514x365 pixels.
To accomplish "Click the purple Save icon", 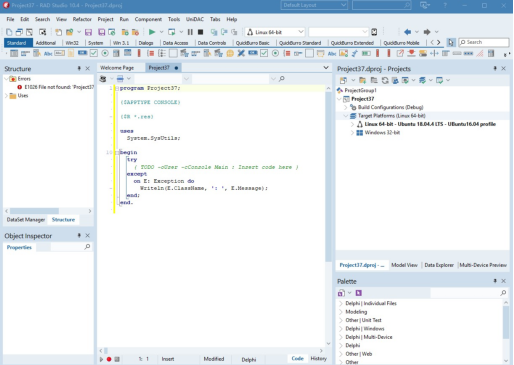I will click(x=88, y=32).
